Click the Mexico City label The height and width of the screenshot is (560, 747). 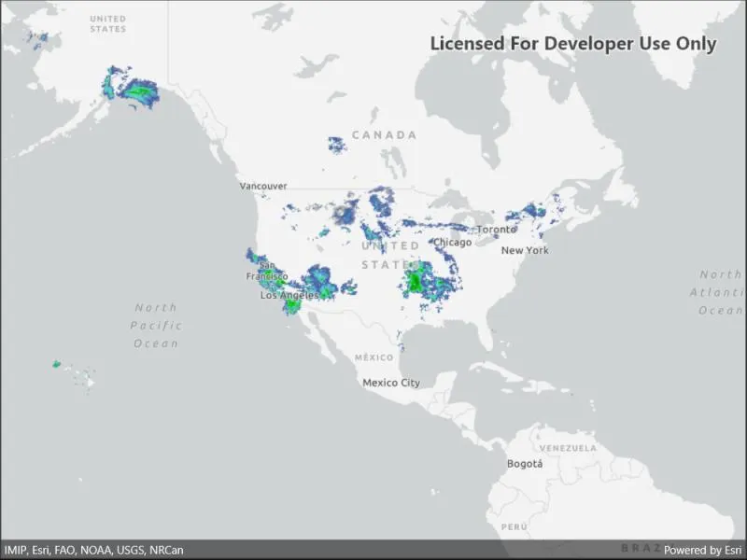pos(391,383)
